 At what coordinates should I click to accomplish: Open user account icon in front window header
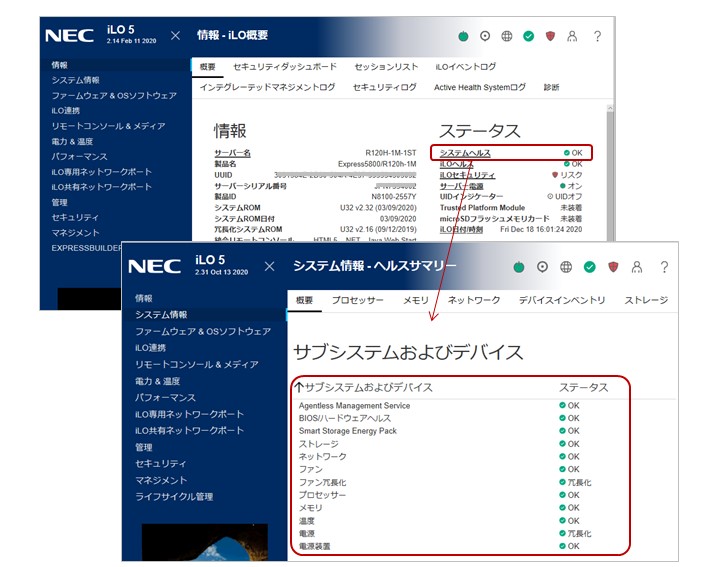tap(637, 267)
